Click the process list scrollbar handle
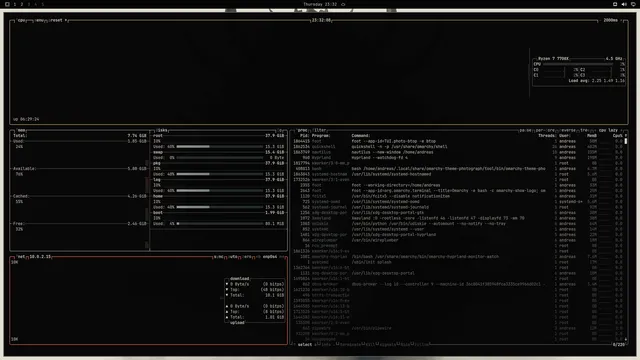Screen dimensions: 640x360 pyautogui.click(x=626, y=141)
